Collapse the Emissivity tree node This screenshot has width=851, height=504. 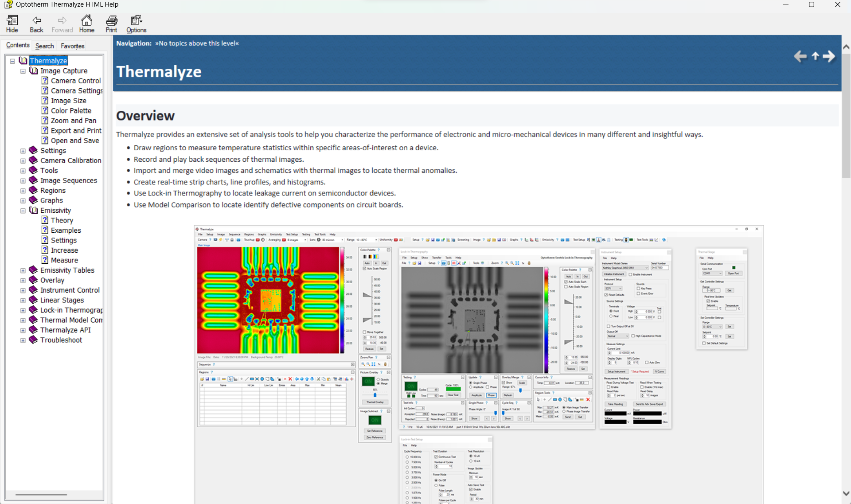(23, 211)
